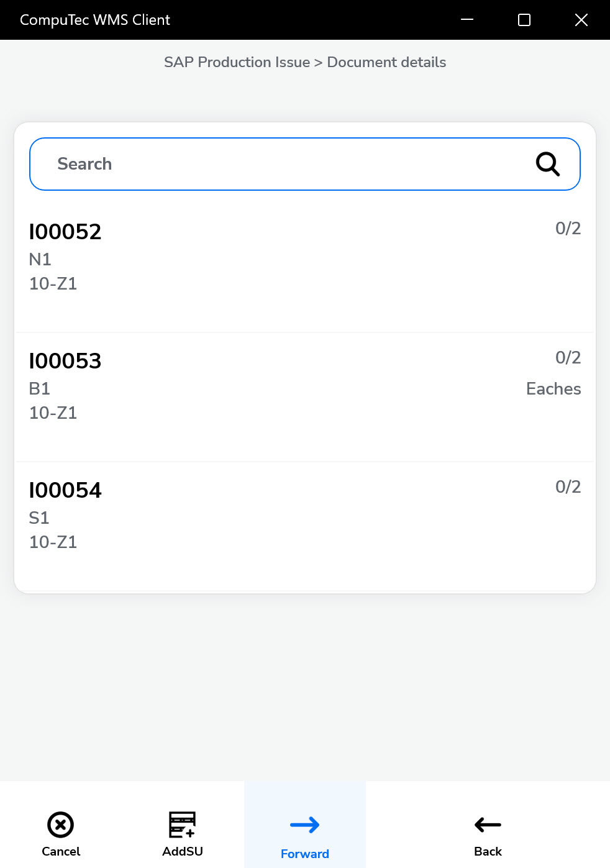Click the Forward button label
The width and height of the screenshot is (610, 868).
coord(305,854)
